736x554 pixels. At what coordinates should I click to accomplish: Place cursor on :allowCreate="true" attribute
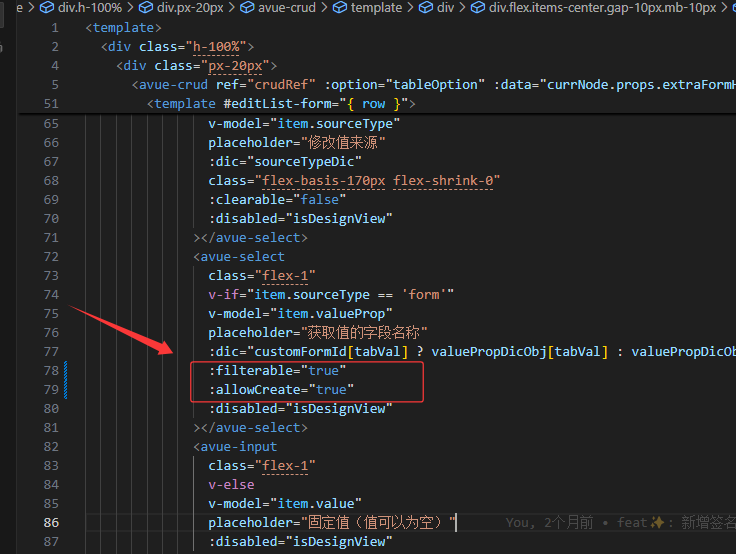tap(281, 389)
